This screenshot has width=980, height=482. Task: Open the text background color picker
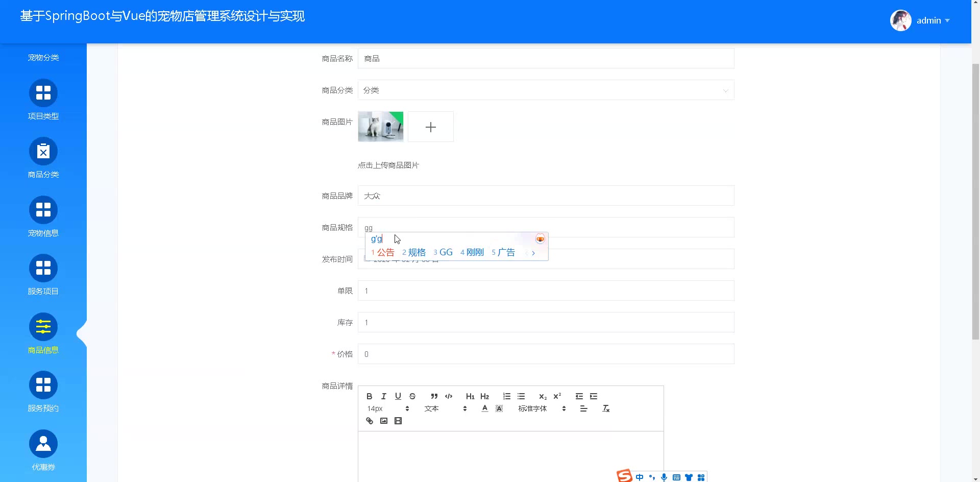tap(499, 408)
